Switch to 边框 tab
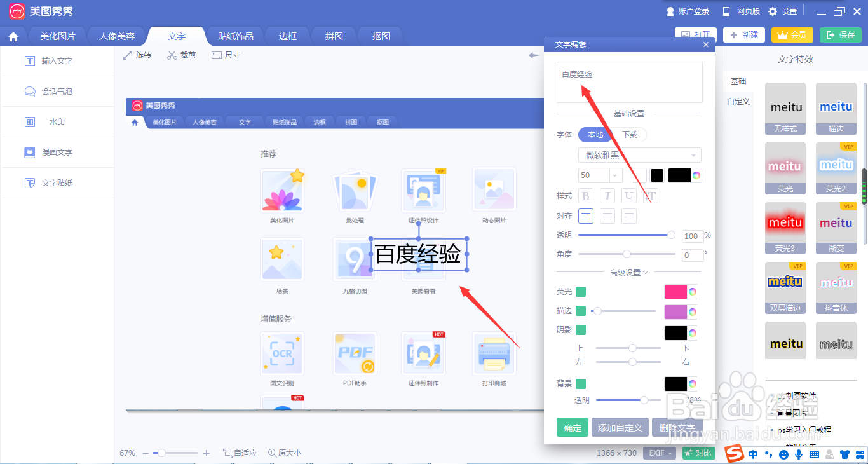 click(288, 36)
